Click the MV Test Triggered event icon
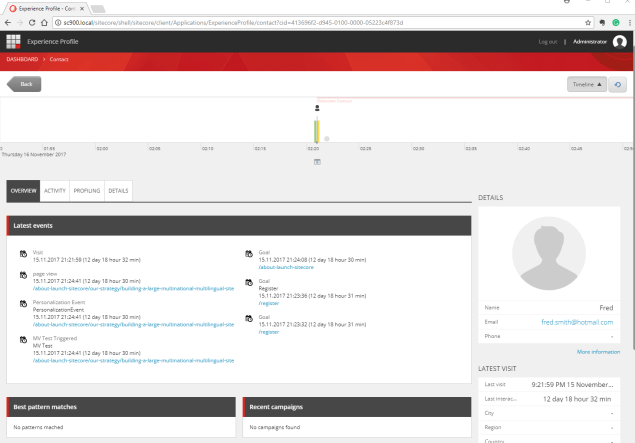Image resolution: width=635 pixels, height=443 pixels. click(x=23, y=341)
